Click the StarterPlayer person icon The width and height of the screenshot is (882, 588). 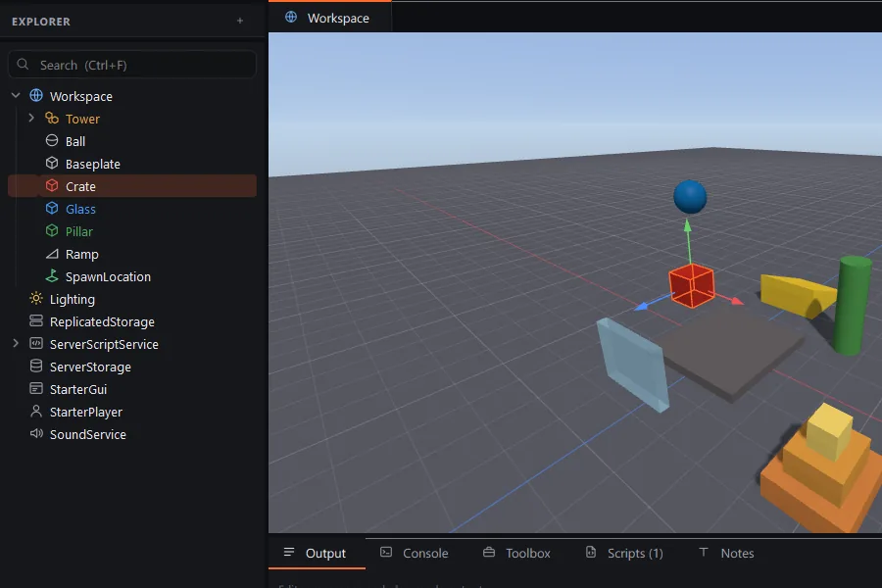(36, 412)
